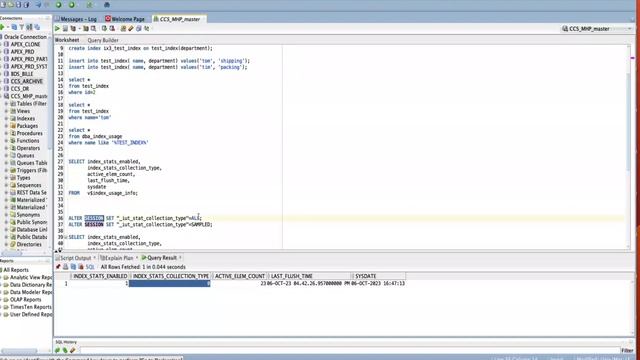The width and height of the screenshot is (640, 360).
Task: Select the OLAP Reports folder
Action: 25,300
